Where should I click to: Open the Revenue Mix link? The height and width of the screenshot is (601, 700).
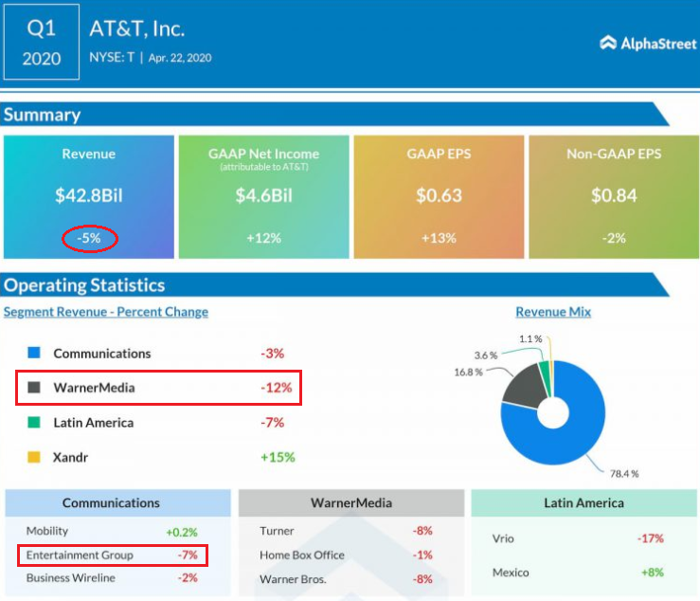[553, 312]
